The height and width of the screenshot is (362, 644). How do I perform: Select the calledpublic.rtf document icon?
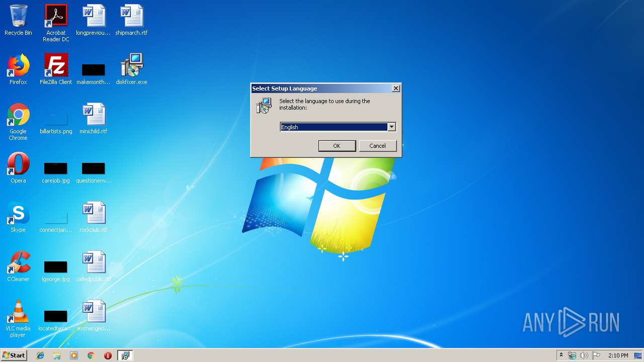tap(94, 266)
